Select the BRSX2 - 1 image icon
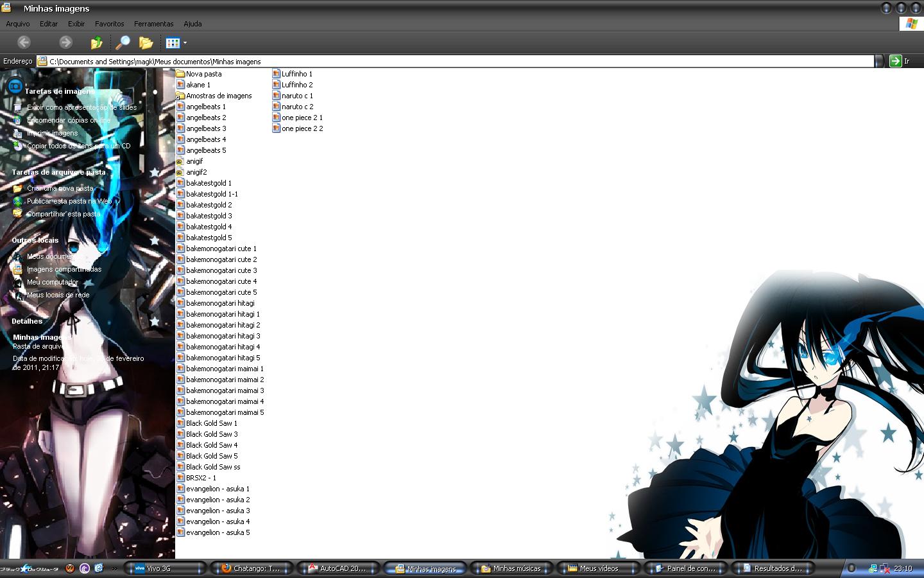Viewport: 924px width, 578px height. pyautogui.click(x=180, y=478)
